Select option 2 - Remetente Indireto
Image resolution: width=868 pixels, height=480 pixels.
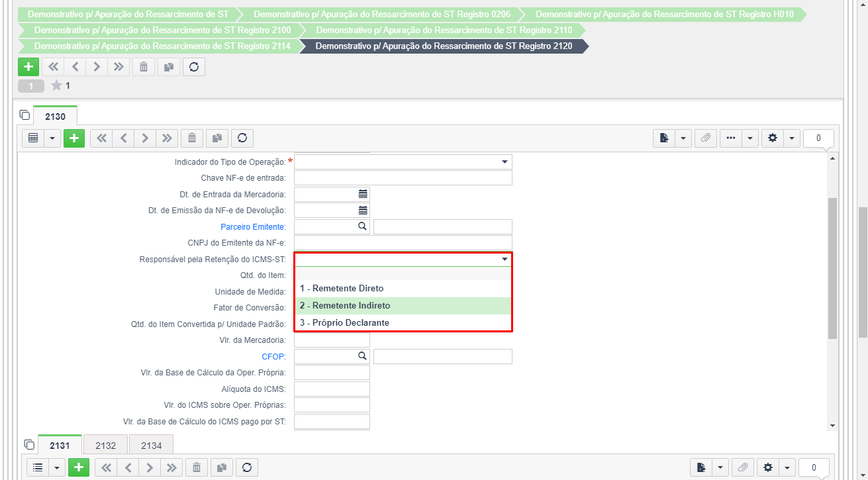pos(403,306)
